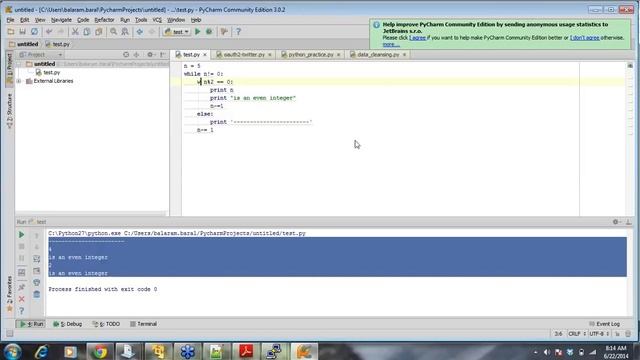Click test.py breadcrumb in navigation bar
Viewport: 640px width, 360px height.
58,44
